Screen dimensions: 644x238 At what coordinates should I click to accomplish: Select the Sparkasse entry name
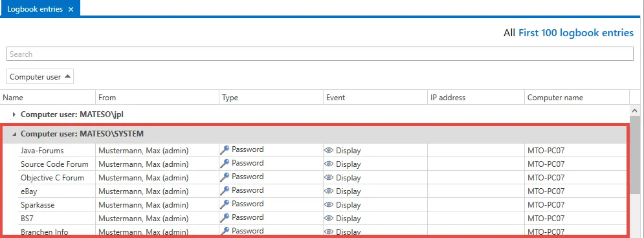pos(38,205)
